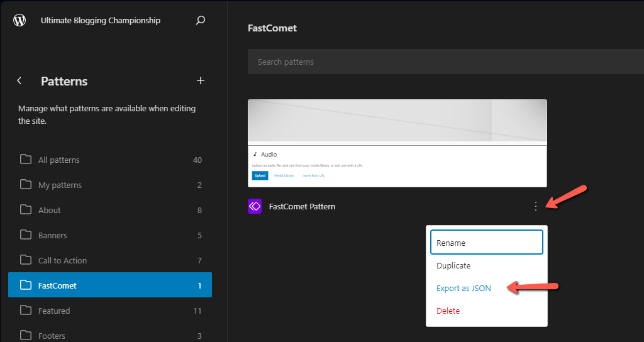The height and width of the screenshot is (342, 644).
Task: Click the plus icon to add pattern
Action: (201, 80)
